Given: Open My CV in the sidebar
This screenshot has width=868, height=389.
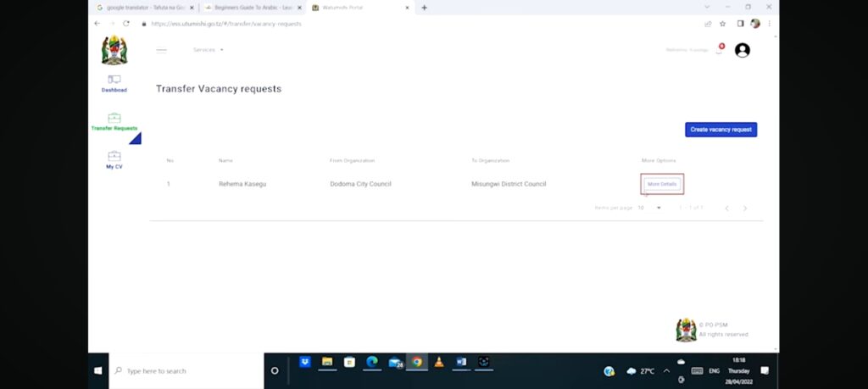Looking at the screenshot, I should pyautogui.click(x=114, y=157).
